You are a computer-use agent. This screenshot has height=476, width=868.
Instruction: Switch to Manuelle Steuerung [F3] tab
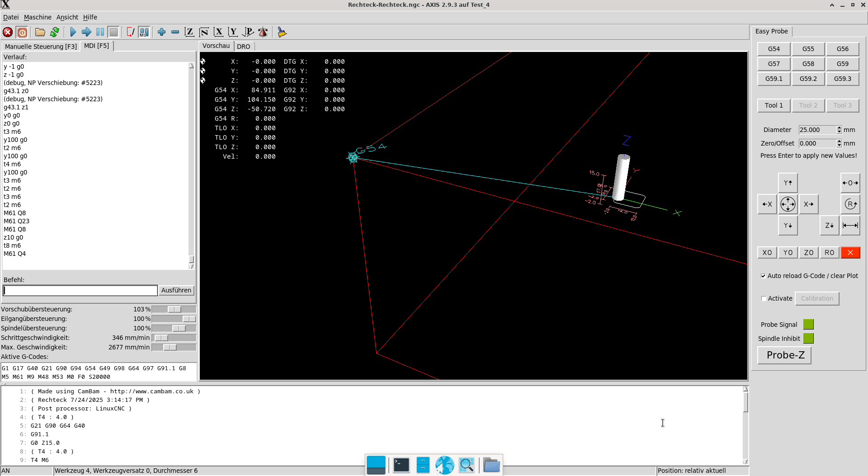41,47
